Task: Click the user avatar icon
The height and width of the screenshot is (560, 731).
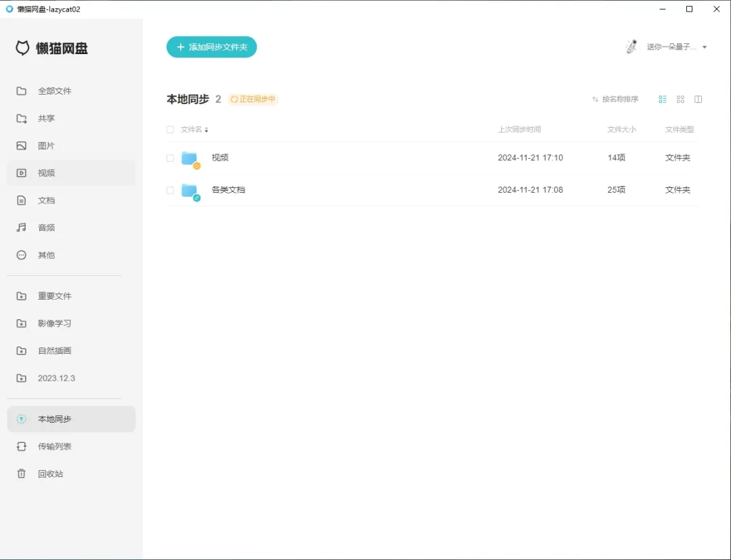Action: 632,47
